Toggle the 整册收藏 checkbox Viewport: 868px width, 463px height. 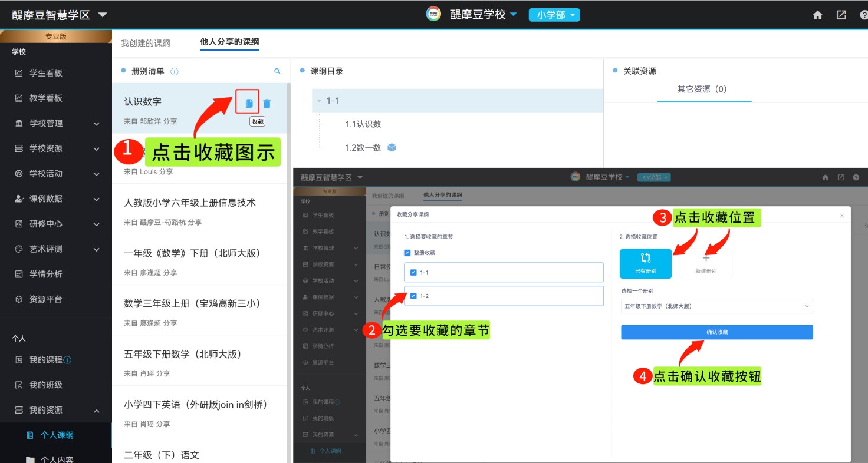(x=407, y=253)
